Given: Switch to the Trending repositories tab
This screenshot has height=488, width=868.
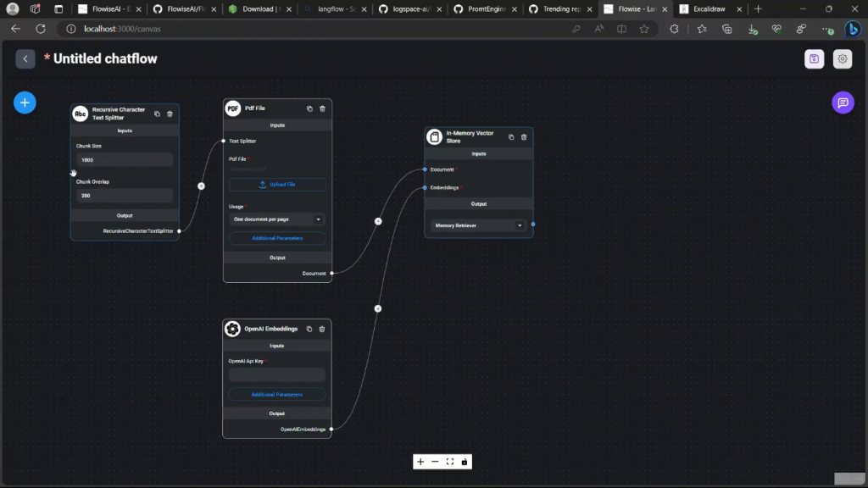Looking at the screenshot, I should (560, 8).
